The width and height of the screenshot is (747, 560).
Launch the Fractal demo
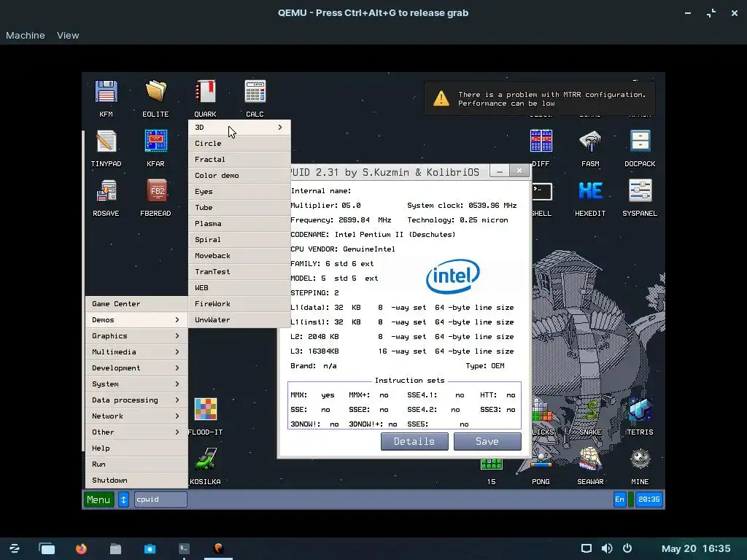coord(239,160)
